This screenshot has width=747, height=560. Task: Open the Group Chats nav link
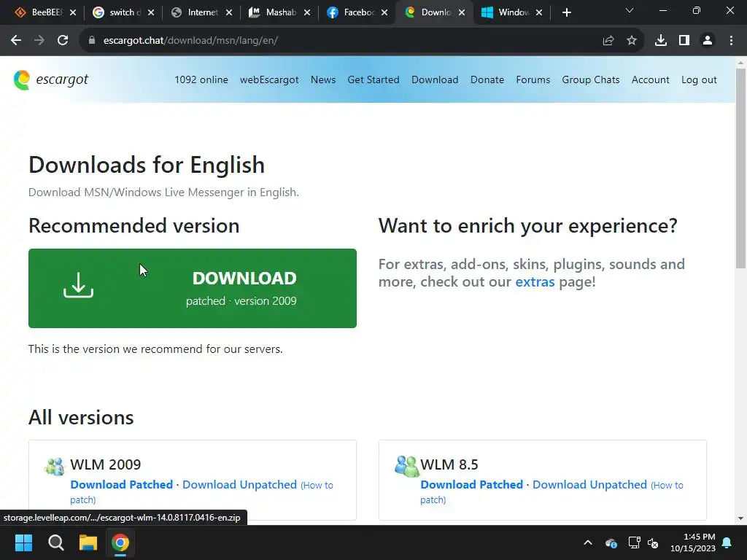click(591, 80)
